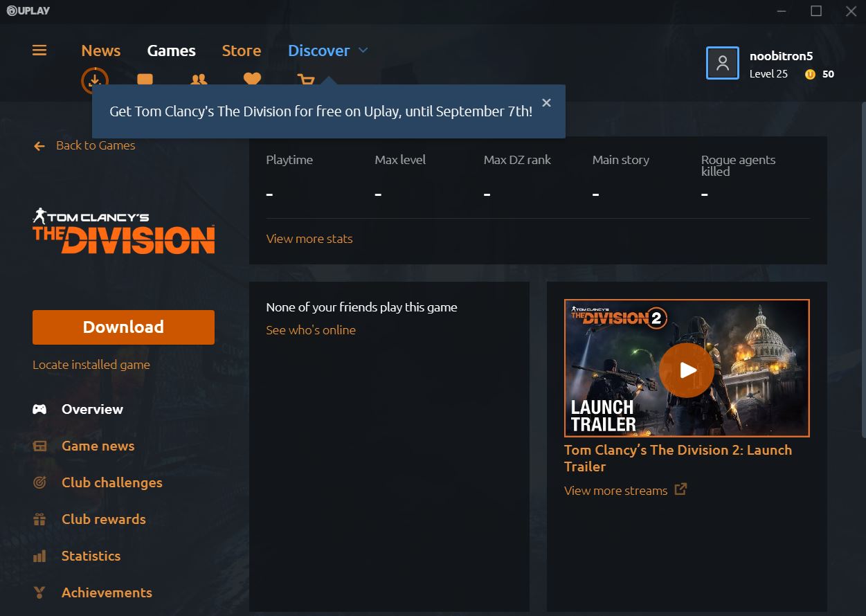Open Club challenges section
The width and height of the screenshot is (866, 616).
pos(111,482)
